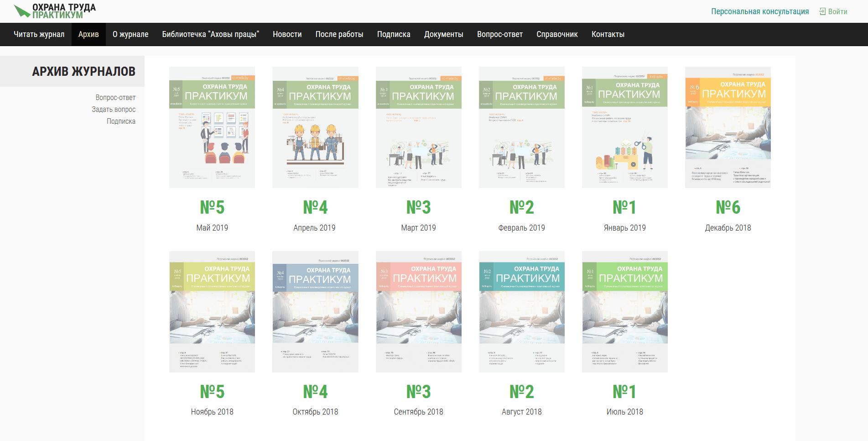
Task: Open the March 2019 issue cover
Action: pyautogui.click(x=419, y=127)
